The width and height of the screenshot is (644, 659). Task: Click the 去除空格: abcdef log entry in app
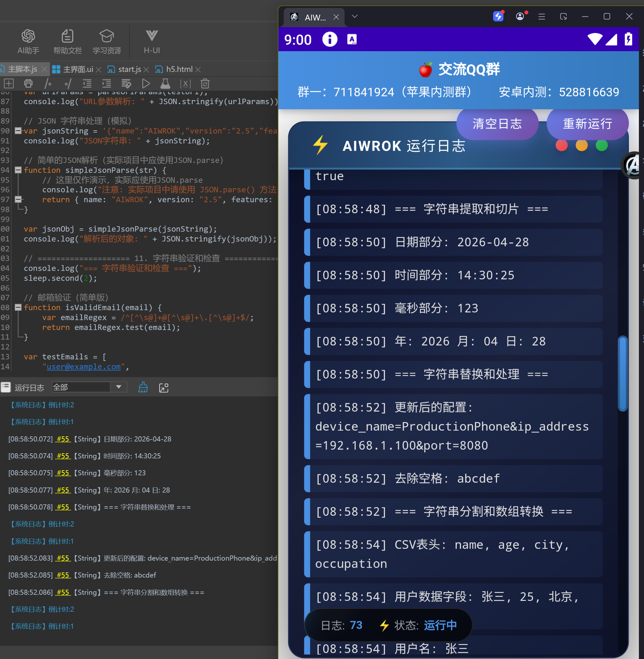coord(453,479)
